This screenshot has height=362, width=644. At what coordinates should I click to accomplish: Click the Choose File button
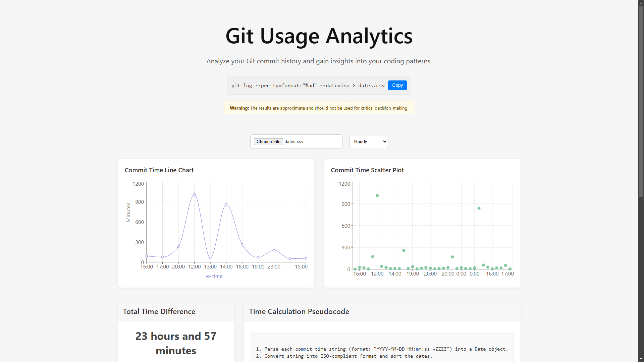[x=268, y=142]
